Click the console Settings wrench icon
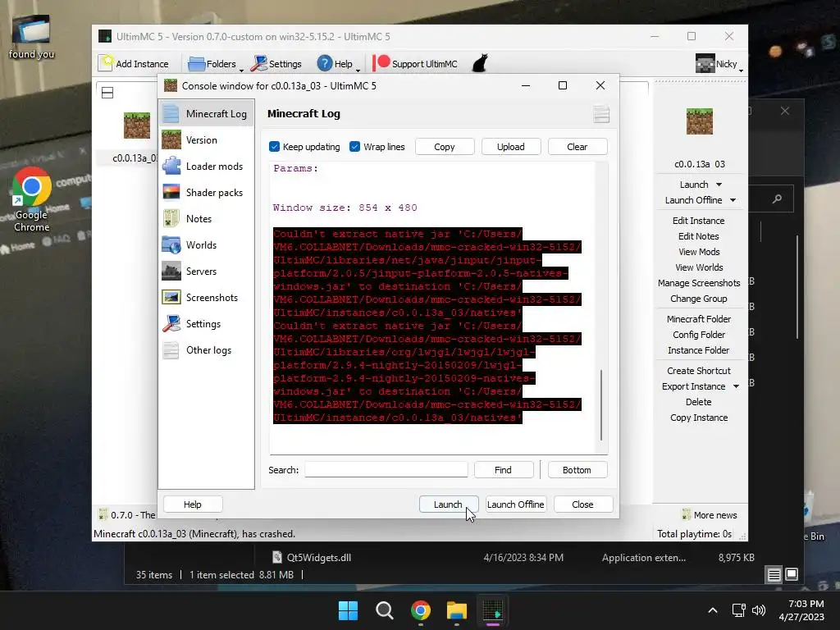 click(171, 323)
